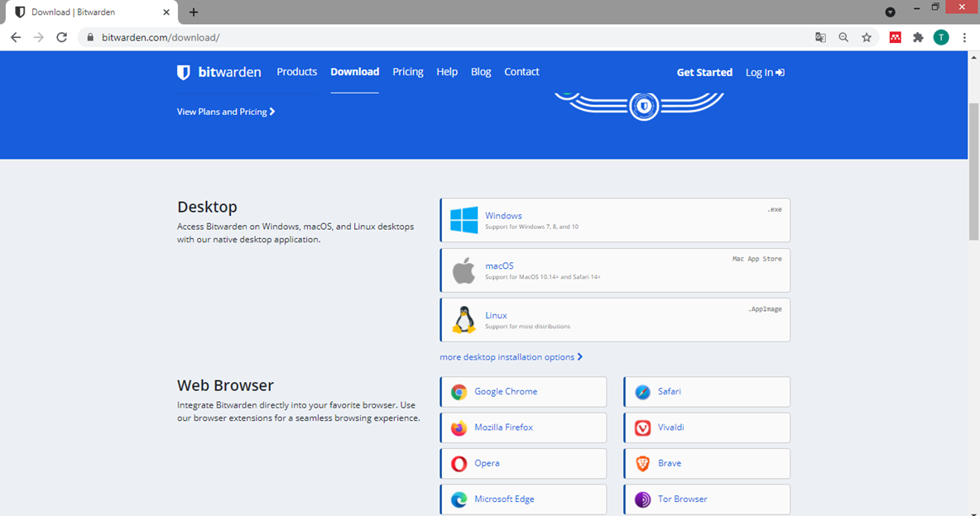Open View Plans and Pricing link
Image resolution: width=980 pixels, height=516 pixels.
[x=226, y=112]
